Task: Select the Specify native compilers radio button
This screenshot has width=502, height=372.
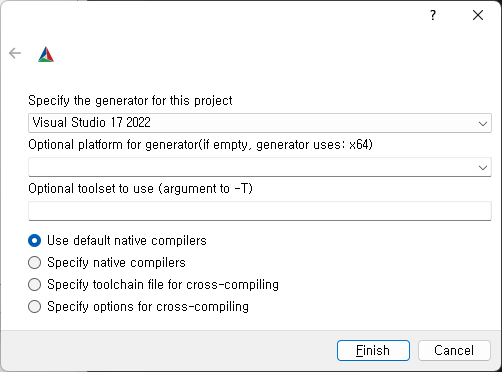Action: pyautogui.click(x=35, y=263)
